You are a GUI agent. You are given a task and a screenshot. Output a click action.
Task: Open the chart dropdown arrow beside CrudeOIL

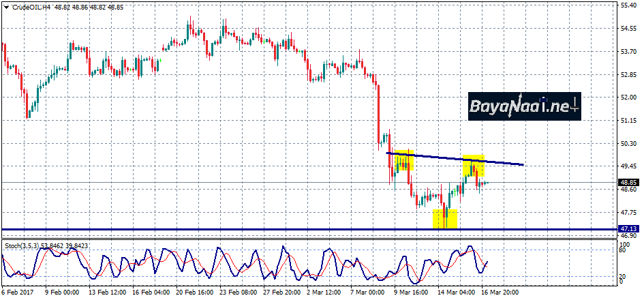(5, 6)
